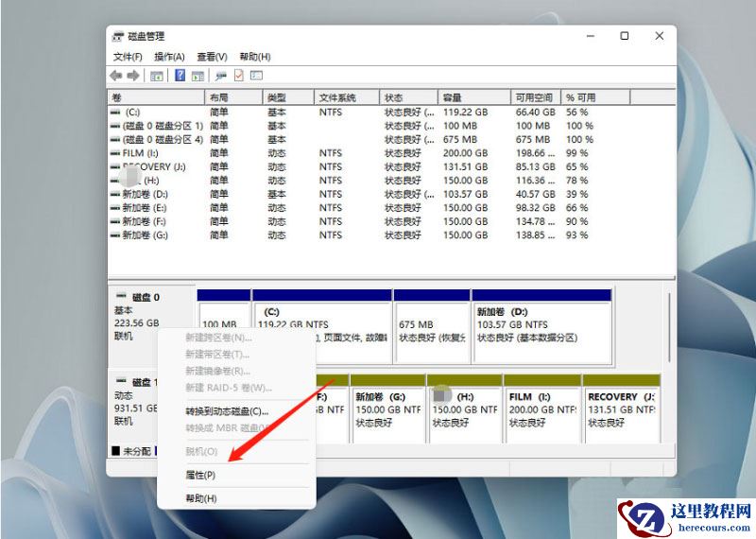
Task: Click the 85.13 GB free space cell
Action: coord(536,167)
